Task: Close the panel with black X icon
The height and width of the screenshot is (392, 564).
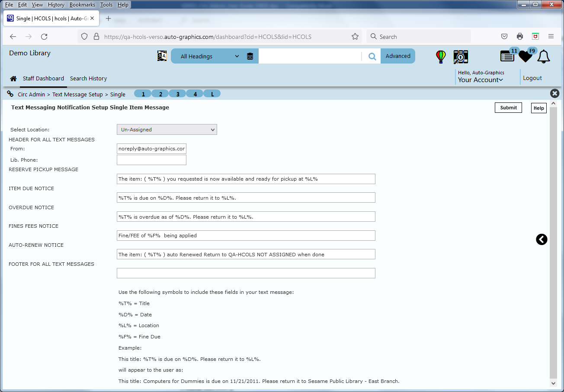Action: [554, 93]
